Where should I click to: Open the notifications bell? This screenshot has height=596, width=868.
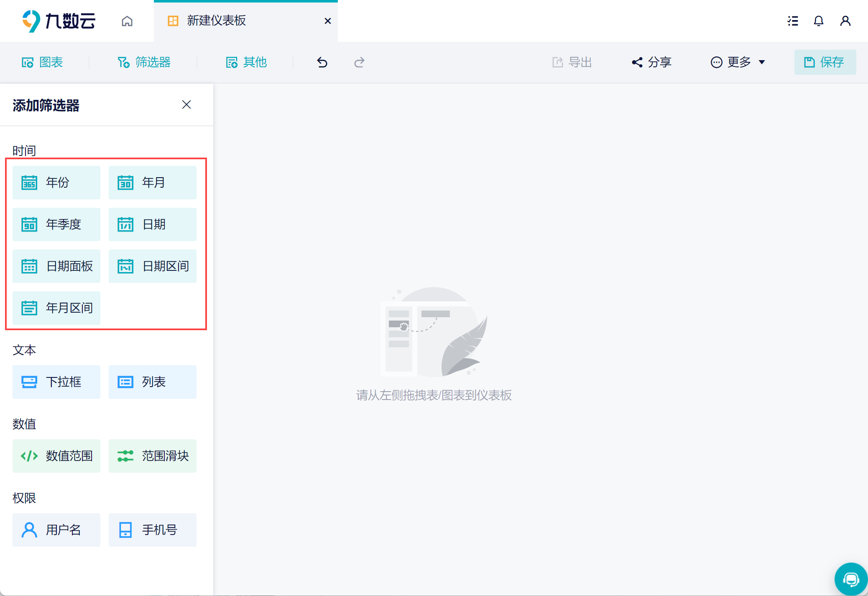point(819,21)
